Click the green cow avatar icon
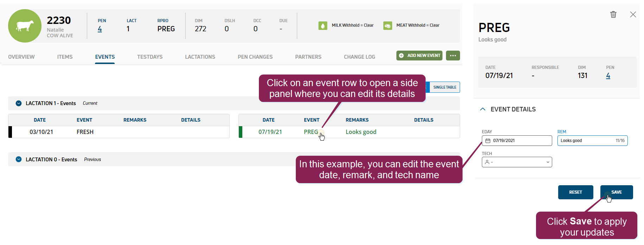This screenshot has width=644, height=245. click(x=25, y=26)
